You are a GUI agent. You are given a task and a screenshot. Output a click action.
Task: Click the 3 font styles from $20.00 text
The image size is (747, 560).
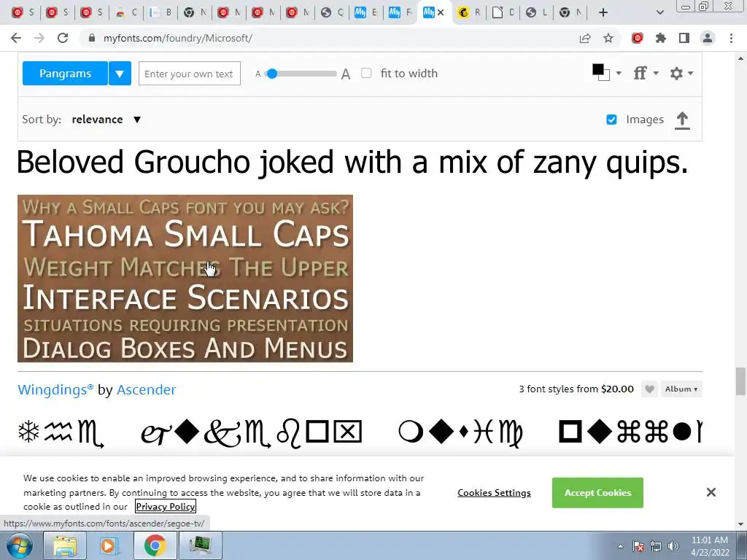coord(576,389)
